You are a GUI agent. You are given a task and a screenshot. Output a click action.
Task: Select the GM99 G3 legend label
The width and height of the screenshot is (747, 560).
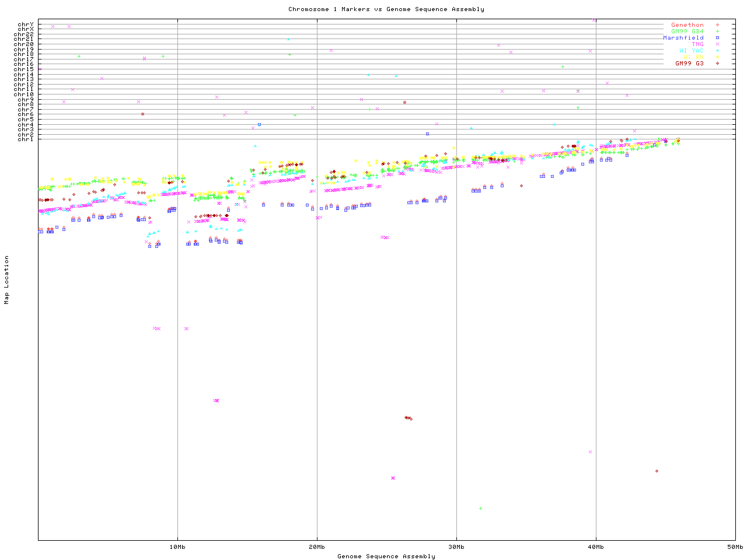click(689, 64)
